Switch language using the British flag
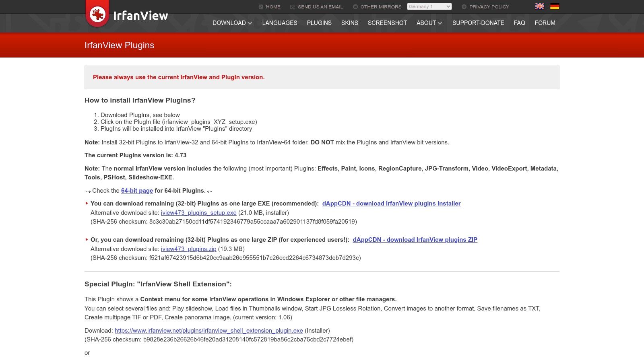The height and width of the screenshot is (362, 644). 539,6
